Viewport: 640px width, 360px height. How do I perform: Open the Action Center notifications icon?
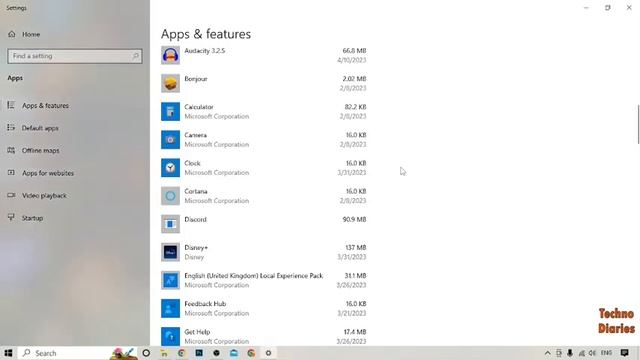click(x=624, y=353)
